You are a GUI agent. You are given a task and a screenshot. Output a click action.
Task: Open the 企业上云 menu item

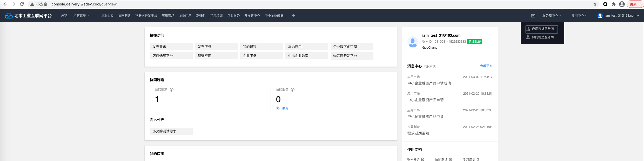tap(107, 16)
